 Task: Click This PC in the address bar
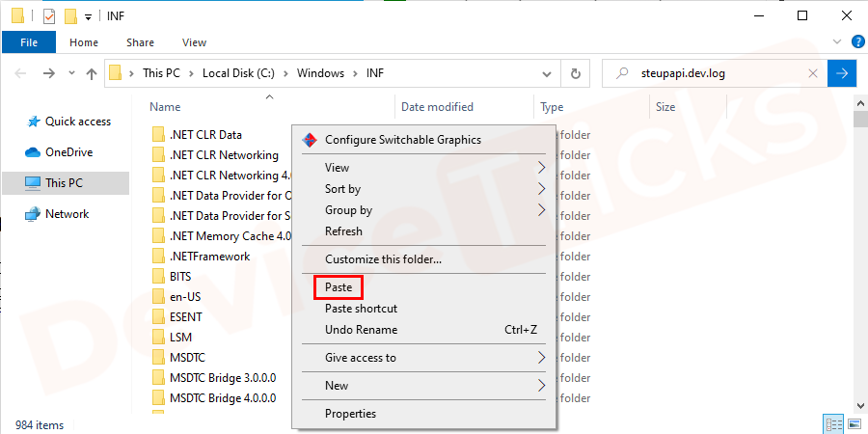pyautogui.click(x=161, y=73)
